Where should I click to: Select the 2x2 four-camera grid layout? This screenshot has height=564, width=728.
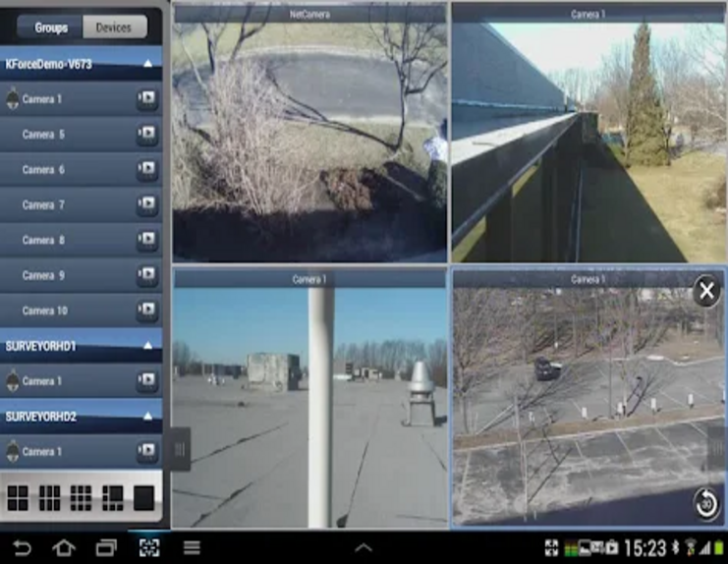coord(18,498)
